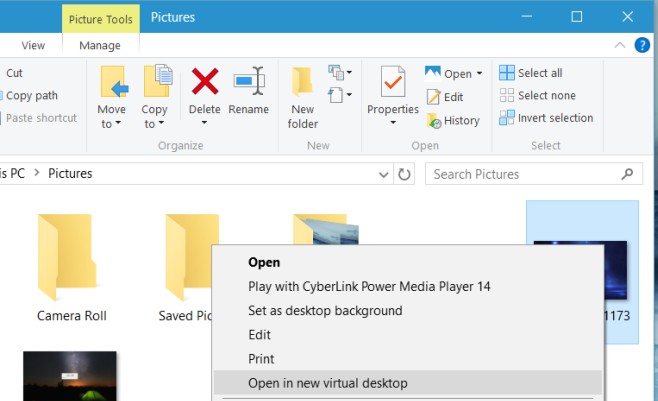Expand the Delete dropdown arrow
The height and width of the screenshot is (401, 658).
point(204,123)
